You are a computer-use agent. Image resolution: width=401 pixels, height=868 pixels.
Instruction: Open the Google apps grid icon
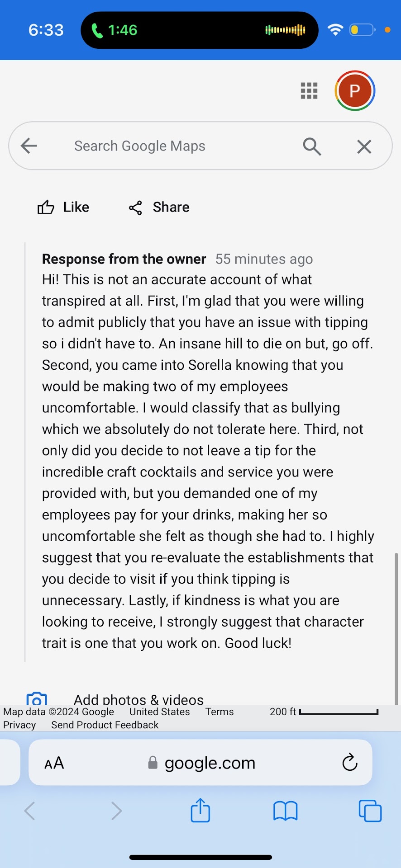pos(309,91)
